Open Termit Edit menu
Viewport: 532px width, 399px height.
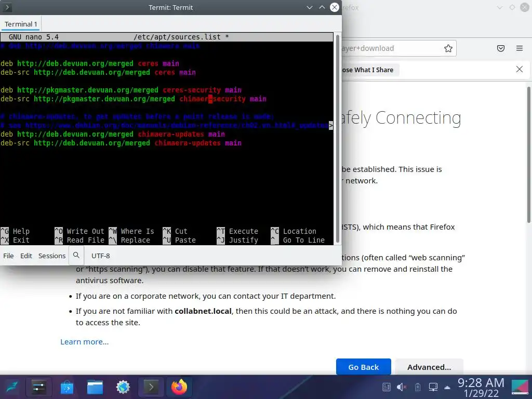(26, 256)
